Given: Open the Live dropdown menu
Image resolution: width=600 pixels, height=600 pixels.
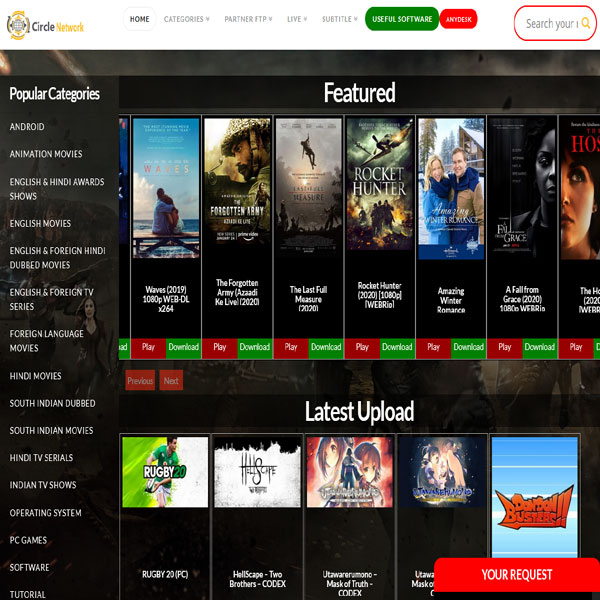Looking at the screenshot, I should [297, 19].
